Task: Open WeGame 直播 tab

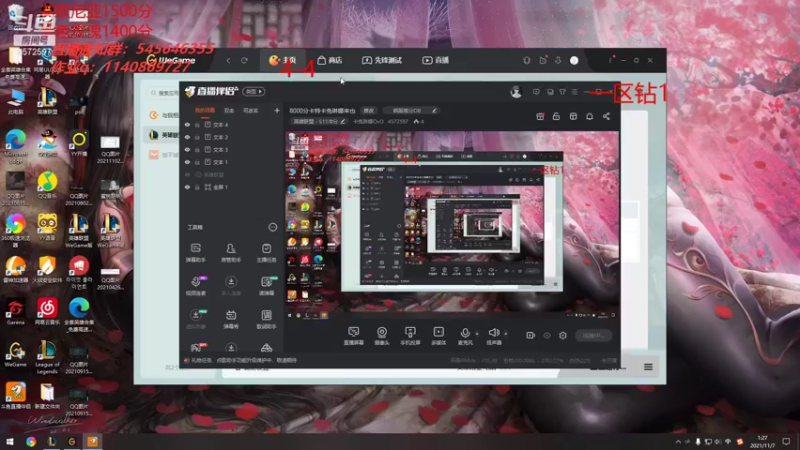Action: point(435,60)
